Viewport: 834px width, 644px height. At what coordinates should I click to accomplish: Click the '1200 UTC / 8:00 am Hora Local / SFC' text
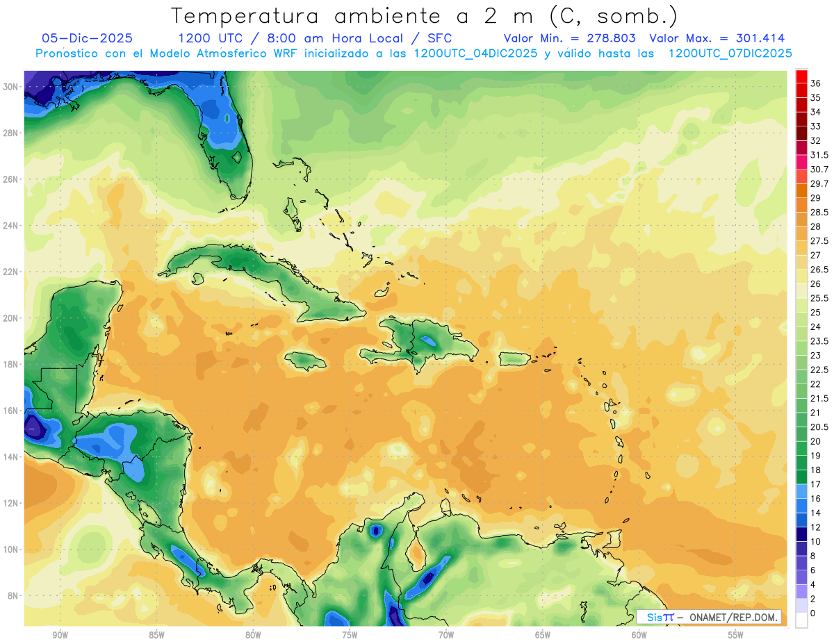(315, 38)
